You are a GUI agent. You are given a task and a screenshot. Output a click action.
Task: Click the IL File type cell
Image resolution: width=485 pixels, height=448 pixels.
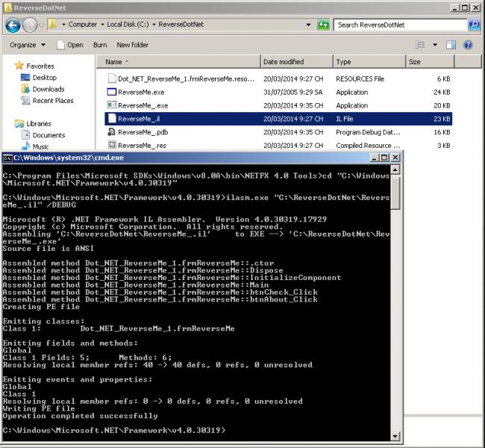[345, 119]
